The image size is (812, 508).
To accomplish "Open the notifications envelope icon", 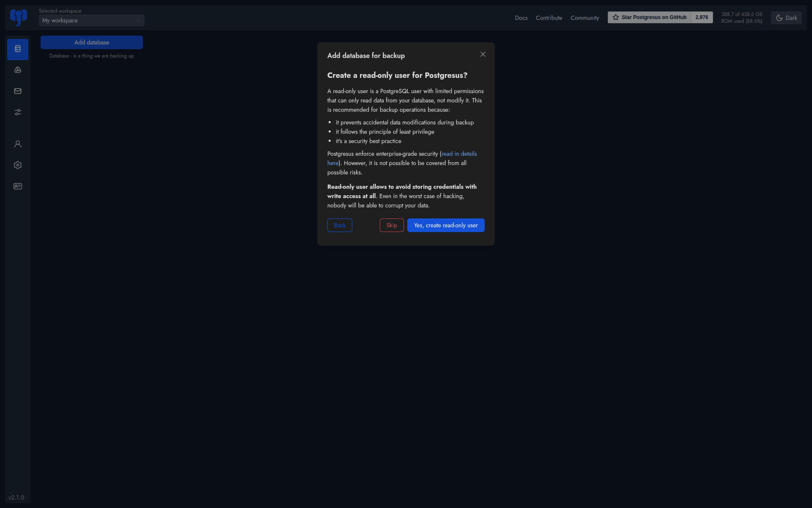I will click(17, 91).
